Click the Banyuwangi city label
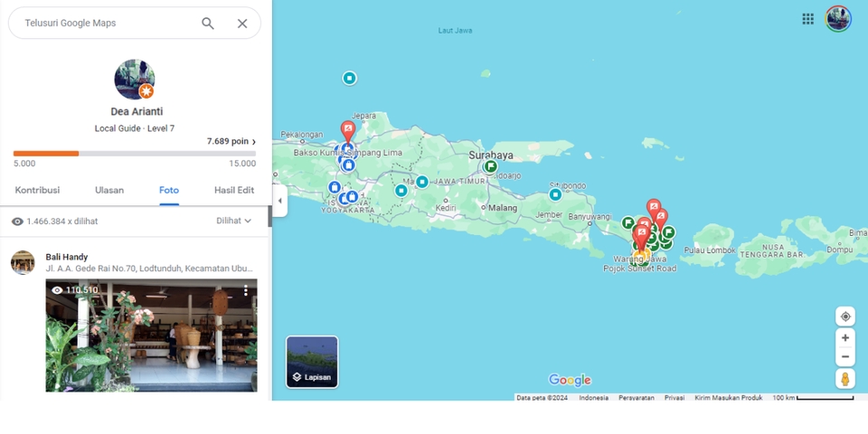The image size is (868, 434). pyautogui.click(x=590, y=216)
